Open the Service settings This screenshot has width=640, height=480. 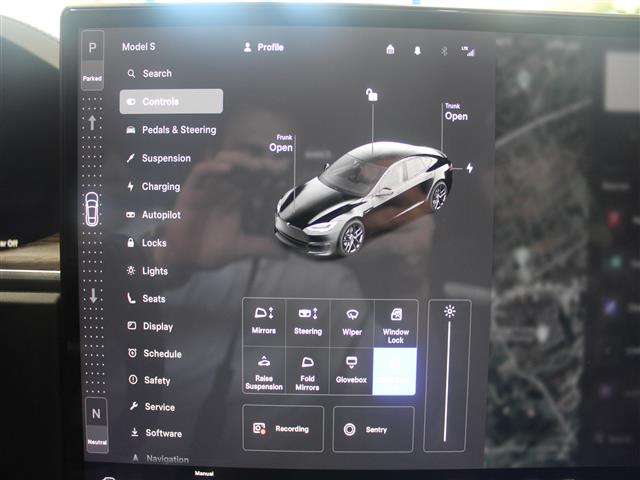tap(152, 407)
